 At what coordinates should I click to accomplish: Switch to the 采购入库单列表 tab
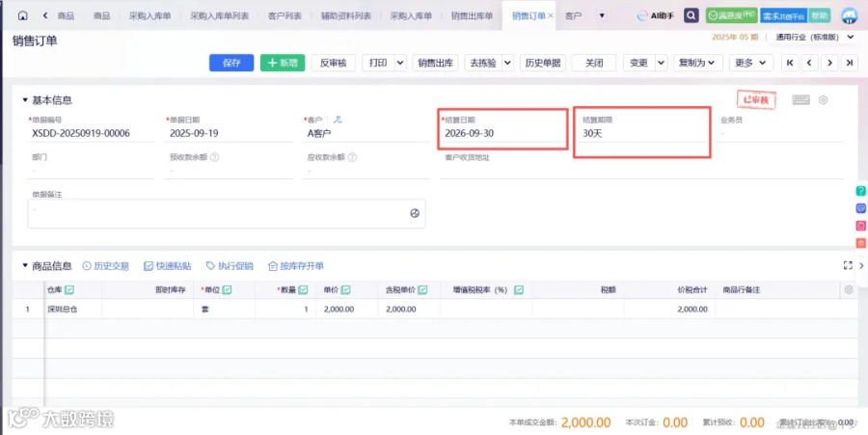[219, 16]
